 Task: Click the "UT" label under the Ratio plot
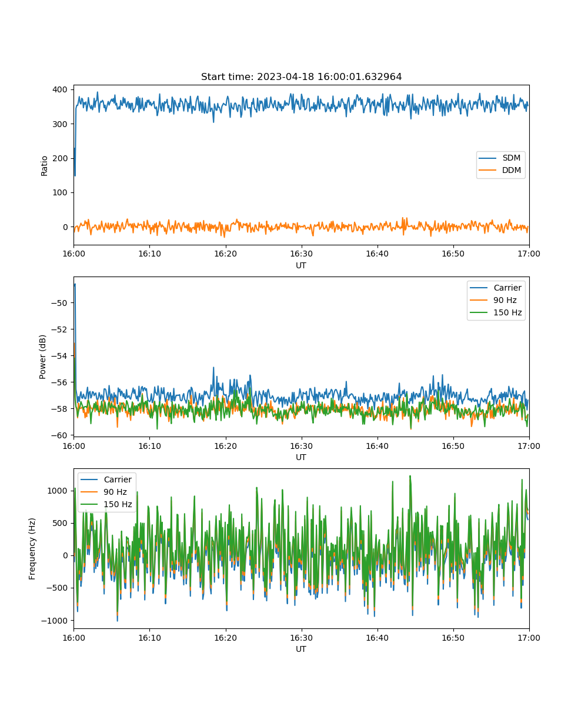coord(301,265)
